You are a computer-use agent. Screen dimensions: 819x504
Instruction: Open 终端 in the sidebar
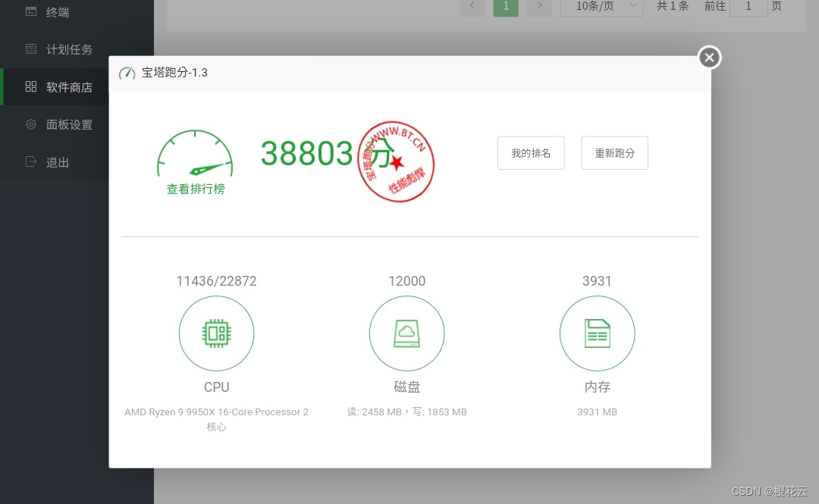click(58, 12)
